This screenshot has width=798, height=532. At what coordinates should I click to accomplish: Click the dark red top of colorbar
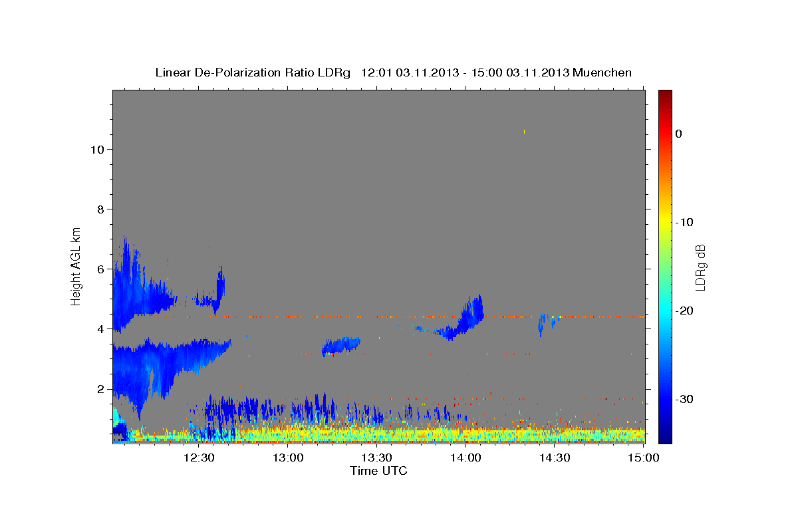coord(665,94)
